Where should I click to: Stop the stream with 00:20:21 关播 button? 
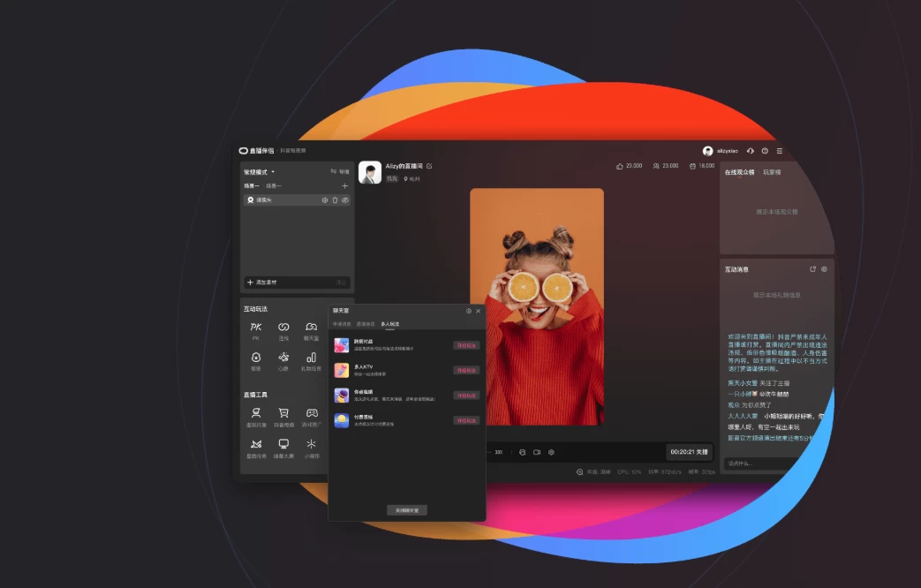pos(690,452)
